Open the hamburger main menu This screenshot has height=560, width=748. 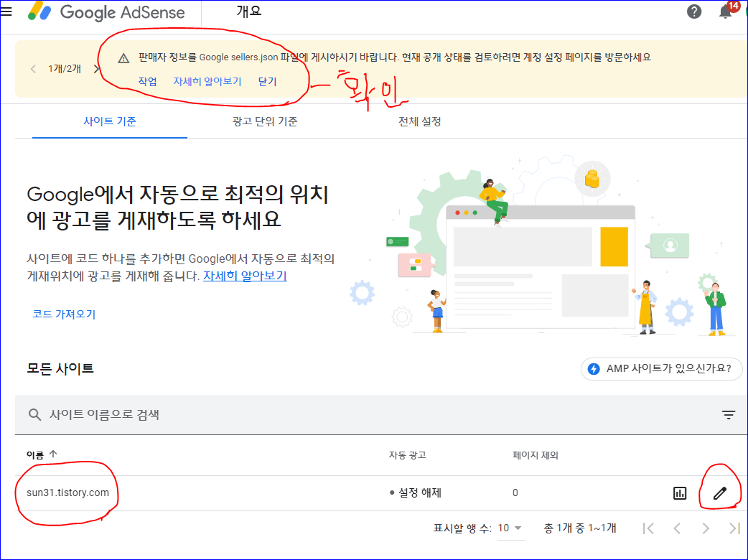(6, 11)
